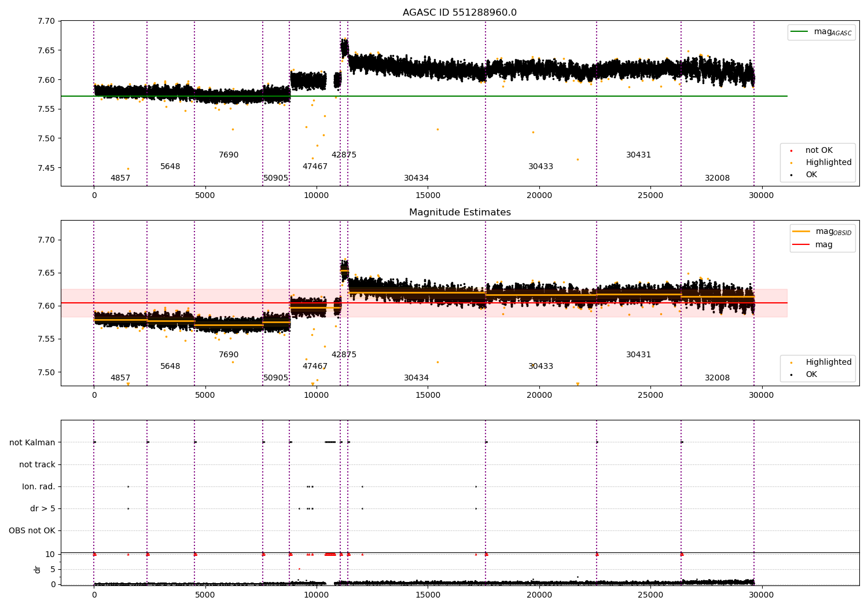Click obsid label 47467 in Magnitude Estimates plot
The height and width of the screenshot is (608, 868).
(x=315, y=367)
